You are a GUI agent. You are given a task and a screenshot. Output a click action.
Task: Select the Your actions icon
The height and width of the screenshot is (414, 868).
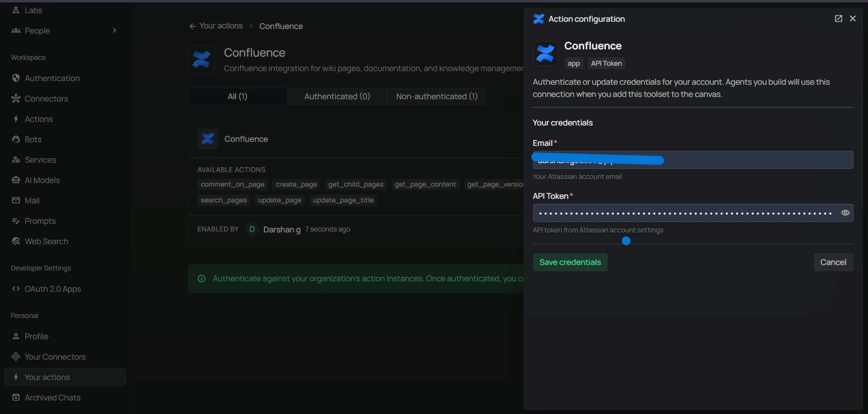(16, 377)
